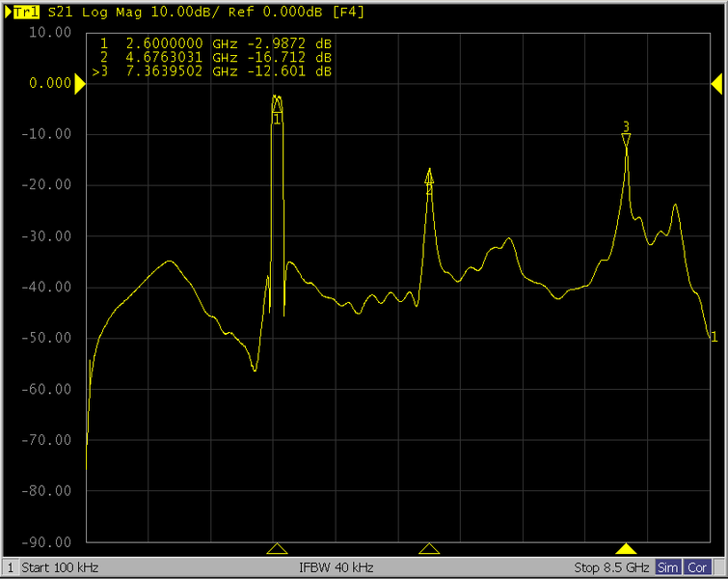
Task: Click the IFBW 40 kHz bandwidth field
Action: [x=336, y=567]
